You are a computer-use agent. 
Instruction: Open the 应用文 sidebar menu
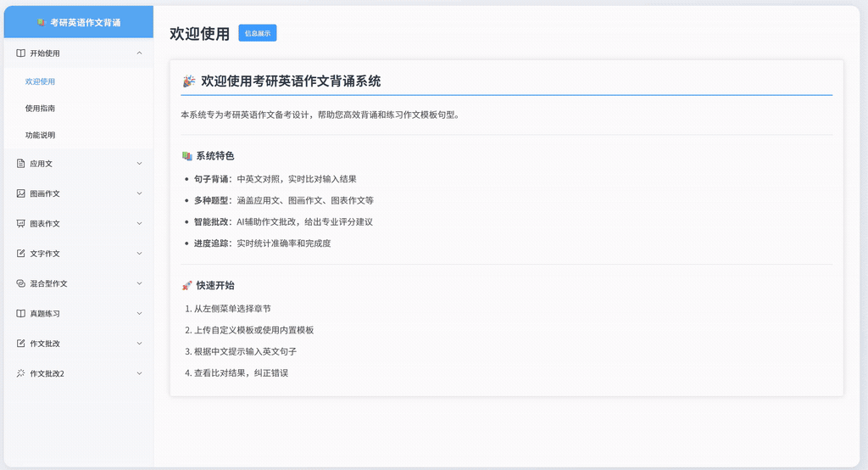(79, 164)
